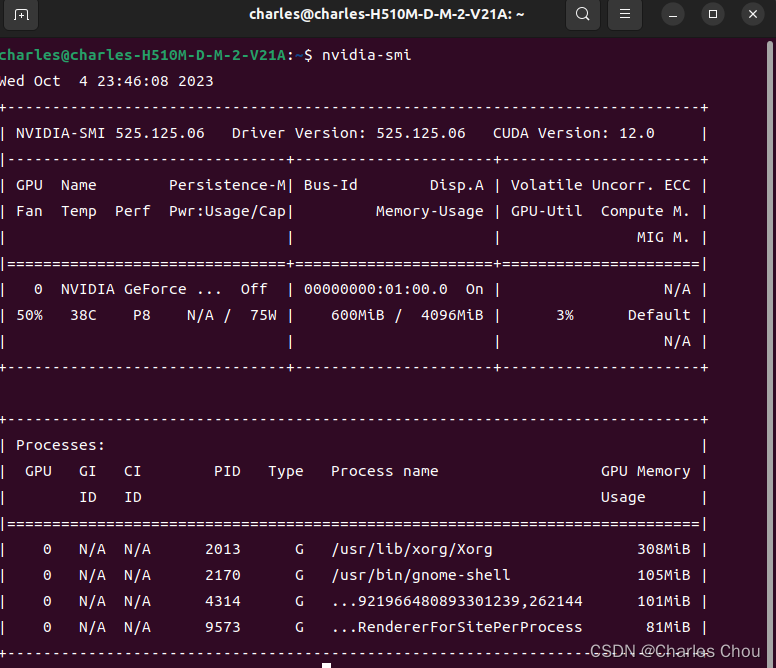This screenshot has height=668, width=776.
Task: Click the Persistence-M column header
Action: coord(228,185)
